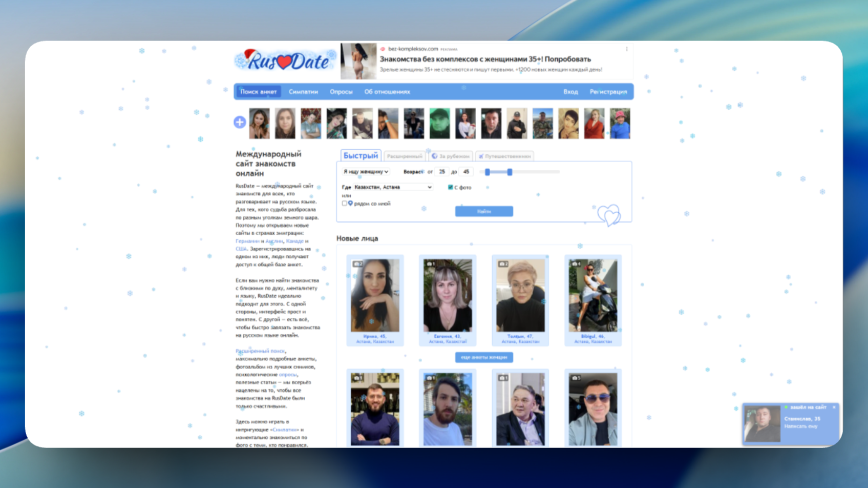Click the age 'до' input field showing 45
The width and height of the screenshot is (868, 488).
(x=466, y=172)
